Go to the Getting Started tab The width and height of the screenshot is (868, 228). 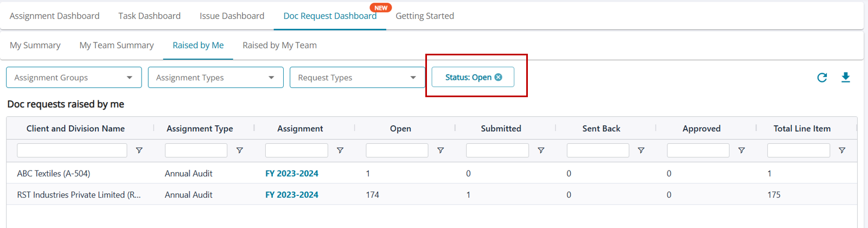tap(425, 16)
